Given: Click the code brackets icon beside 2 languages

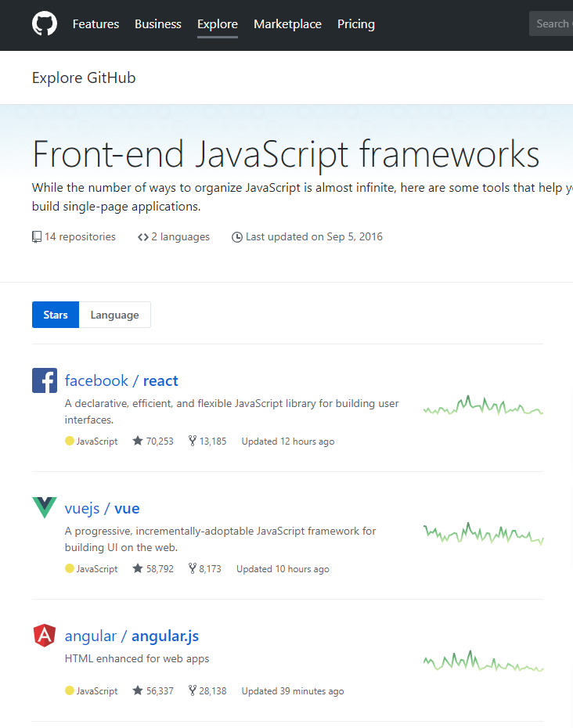Looking at the screenshot, I should tap(143, 236).
